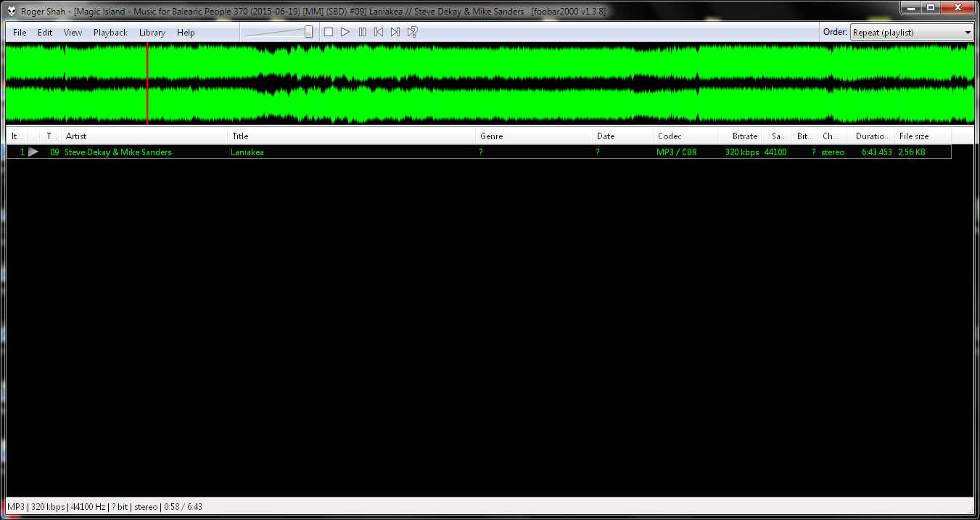Image resolution: width=980 pixels, height=520 pixels.
Task: Play a random track
Action: click(x=412, y=32)
